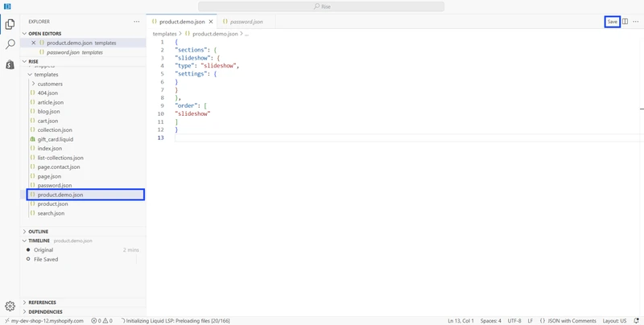Viewport: 644px width, 325px height.
Task: Open collection.json file
Action: point(55,130)
